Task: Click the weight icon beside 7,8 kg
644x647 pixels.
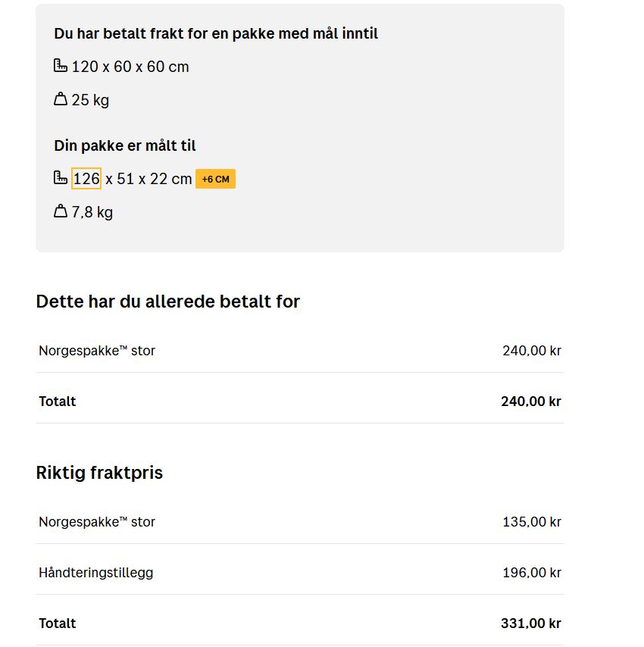Action: point(61,211)
